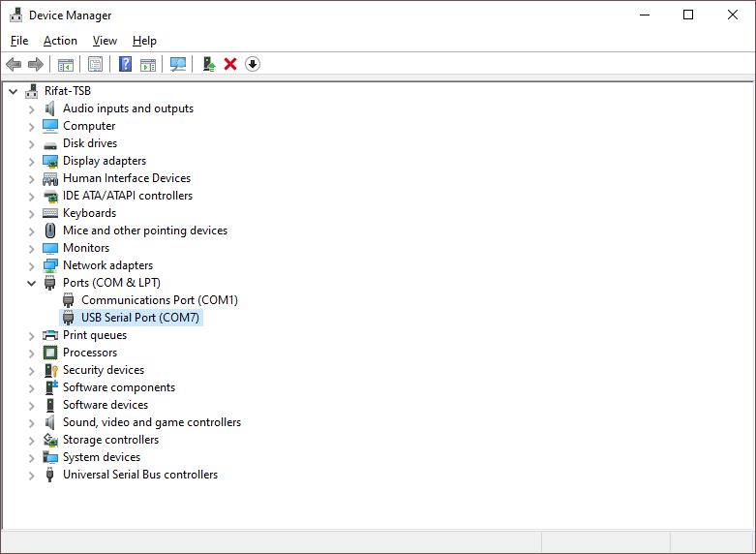756x554 pixels.
Task: Click the Properties toolbar icon
Action: pyautogui.click(x=95, y=64)
